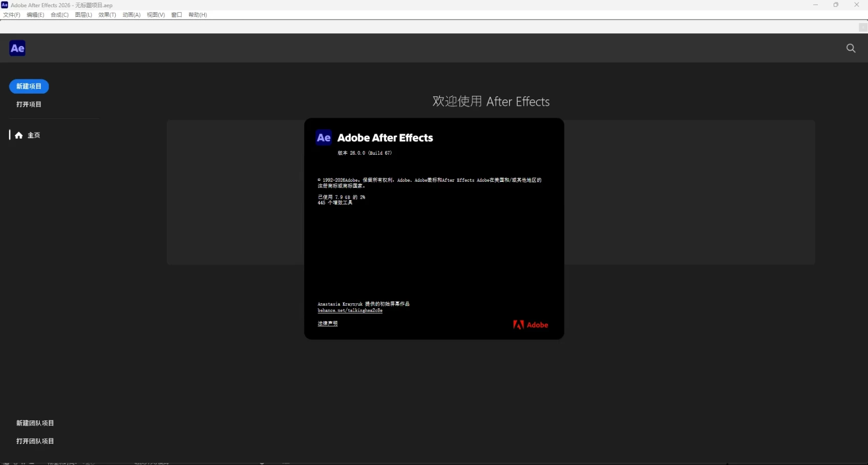868x465 pixels.
Task: Click the red Adobe logo in the splash dialog
Action: [531, 325]
